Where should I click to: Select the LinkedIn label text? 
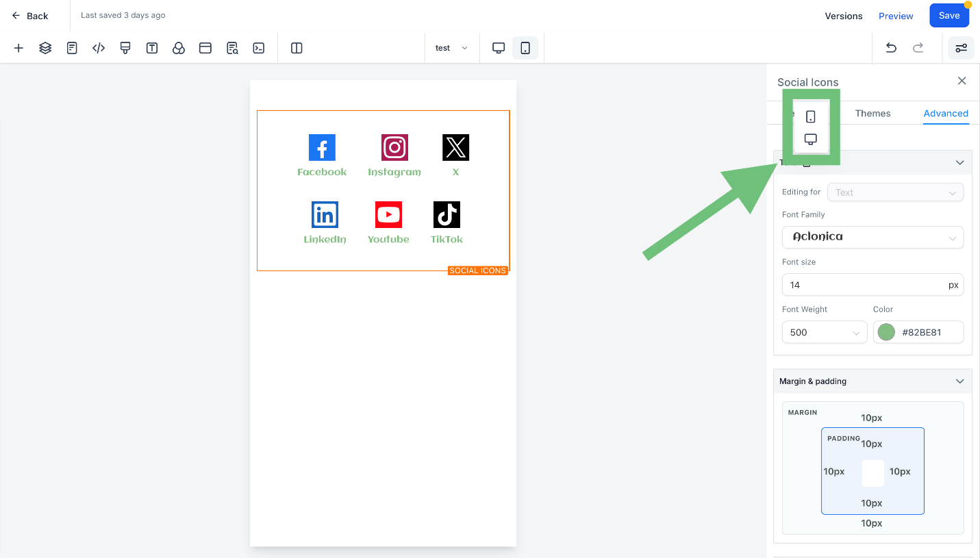pyautogui.click(x=325, y=239)
